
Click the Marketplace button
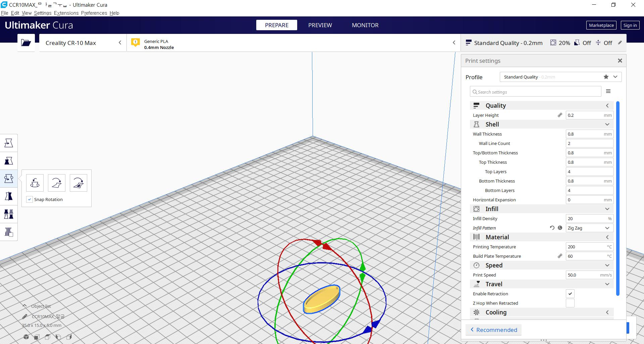pos(601,25)
